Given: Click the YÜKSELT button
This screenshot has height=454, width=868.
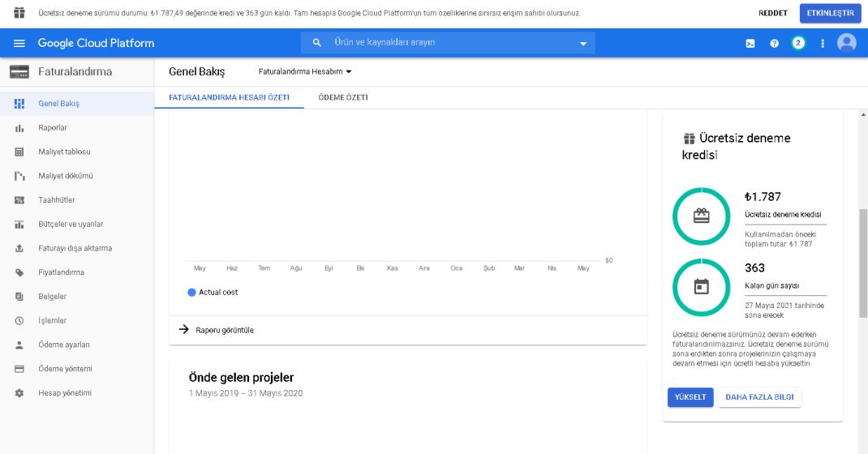Looking at the screenshot, I should point(690,397).
